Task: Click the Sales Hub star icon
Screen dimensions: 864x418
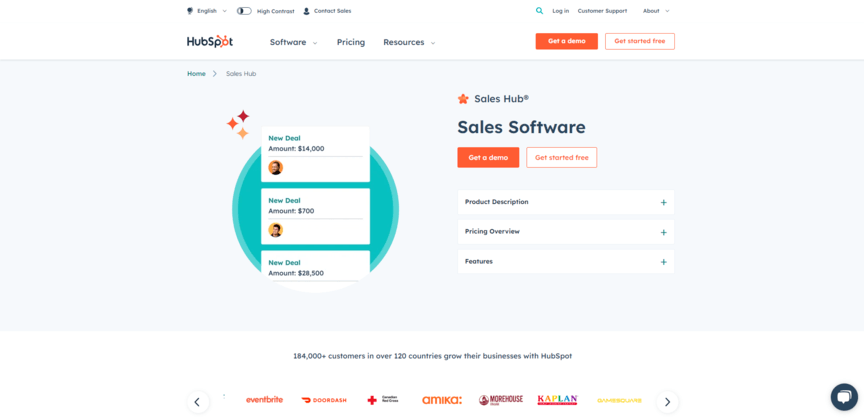Action: (463, 99)
